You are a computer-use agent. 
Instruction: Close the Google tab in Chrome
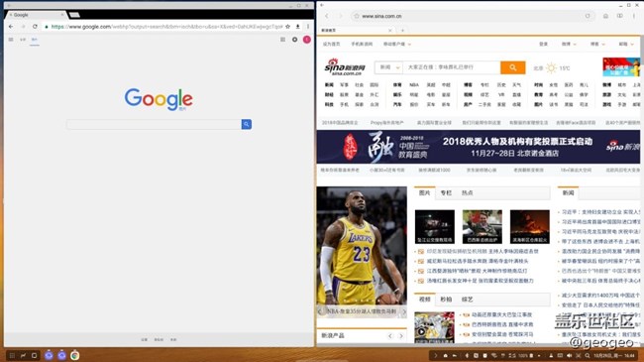[x=62, y=15]
